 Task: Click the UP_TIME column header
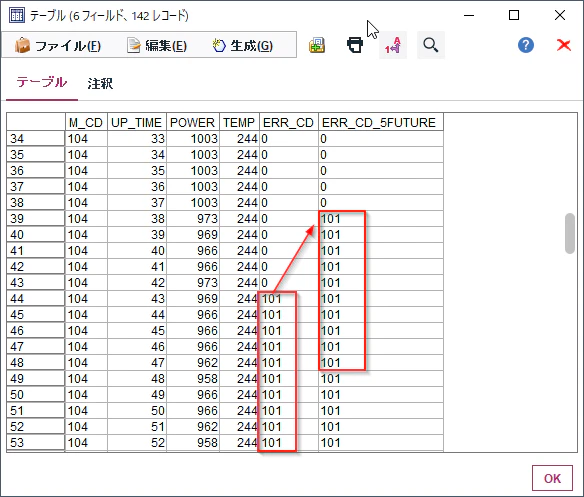pyautogui.click(x=137, y=122)
